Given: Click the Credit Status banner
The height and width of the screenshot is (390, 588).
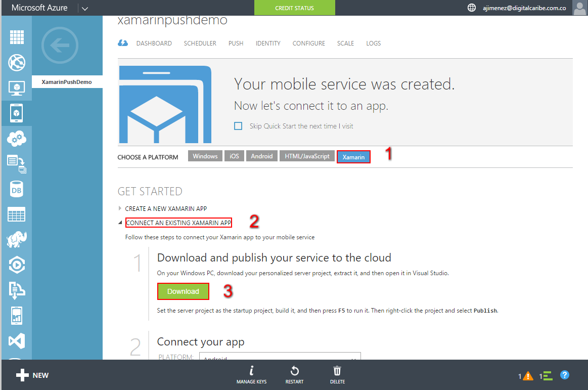Looking at the screenshot, I should point(294,8).
